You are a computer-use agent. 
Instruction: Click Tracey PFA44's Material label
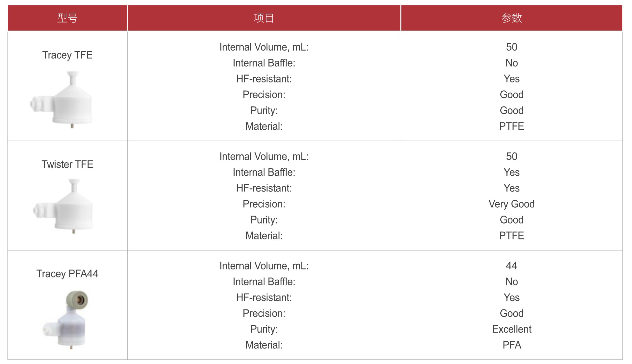[x=264, y=345]
